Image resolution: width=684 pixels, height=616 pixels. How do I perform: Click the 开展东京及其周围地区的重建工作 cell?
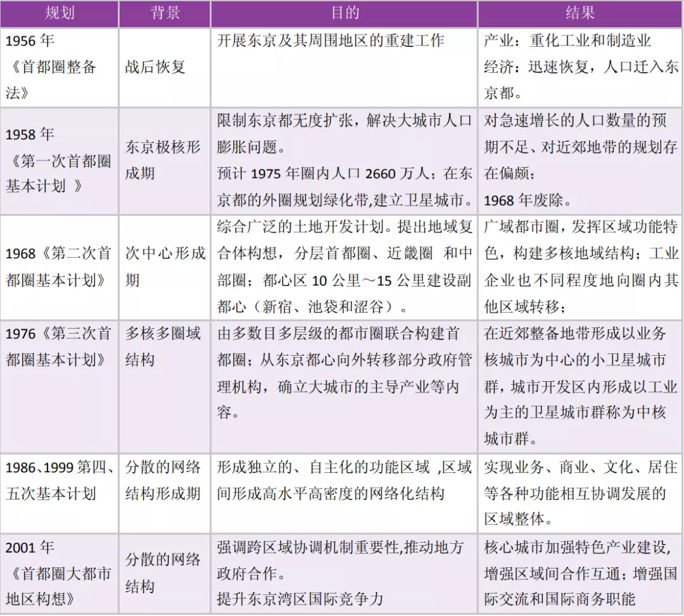coord(344,68)
